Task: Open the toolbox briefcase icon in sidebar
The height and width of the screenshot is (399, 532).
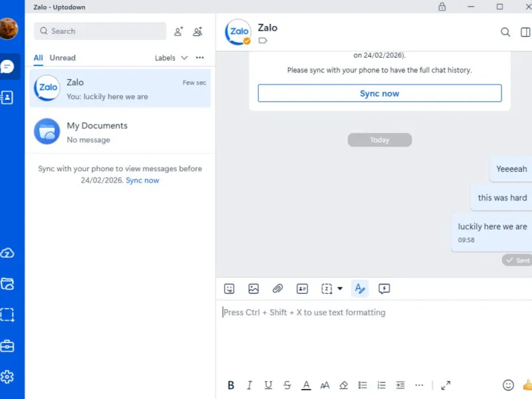Action: tap(7, 346)
